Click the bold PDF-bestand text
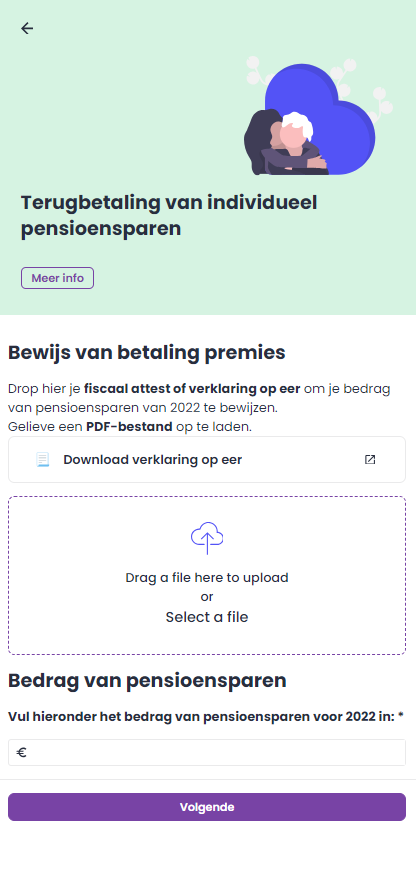Screen dimensions: 416x882 (x=129, y=427)
